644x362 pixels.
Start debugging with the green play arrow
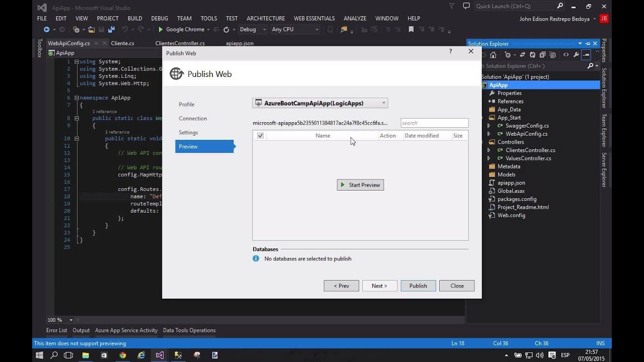pyautogui.click(x=160, y=30)
